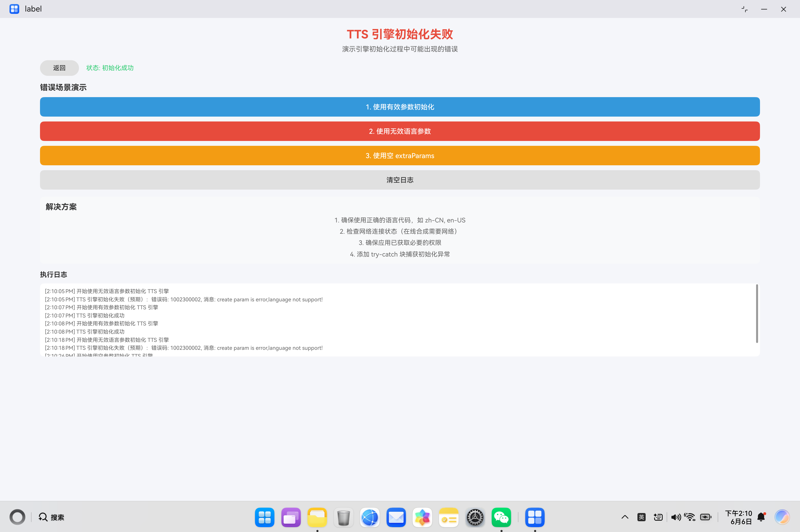This screenshot has height=532, width=800.
Task: Minimize the label window
Action: (764, 9)
